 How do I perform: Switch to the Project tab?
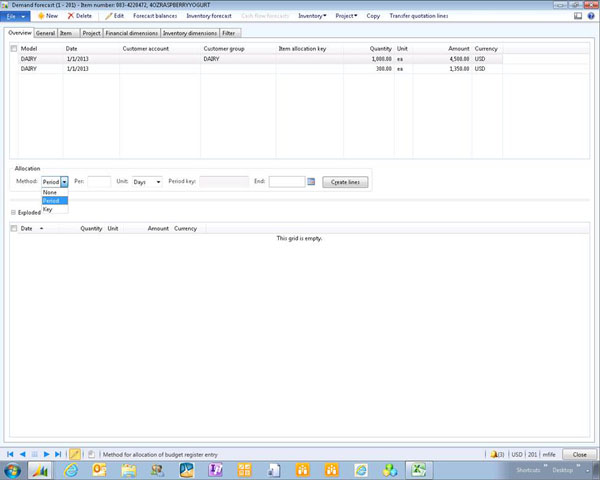click(x=91, y=33)
